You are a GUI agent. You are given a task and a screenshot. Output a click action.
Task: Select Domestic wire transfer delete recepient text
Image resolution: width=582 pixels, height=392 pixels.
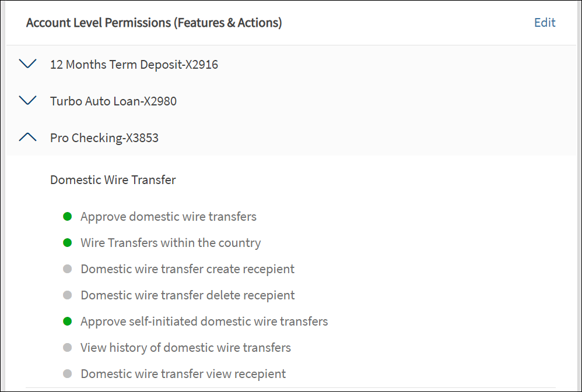pyautogui.click(x=187, y=295)
